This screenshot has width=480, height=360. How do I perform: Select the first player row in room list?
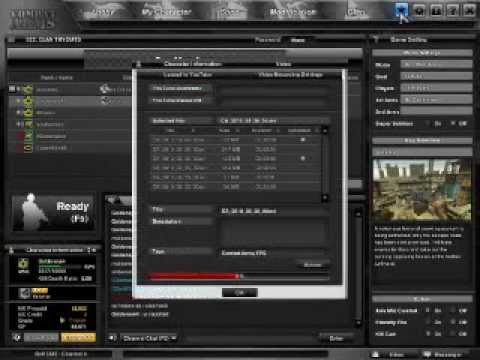[x=70, y=89]
